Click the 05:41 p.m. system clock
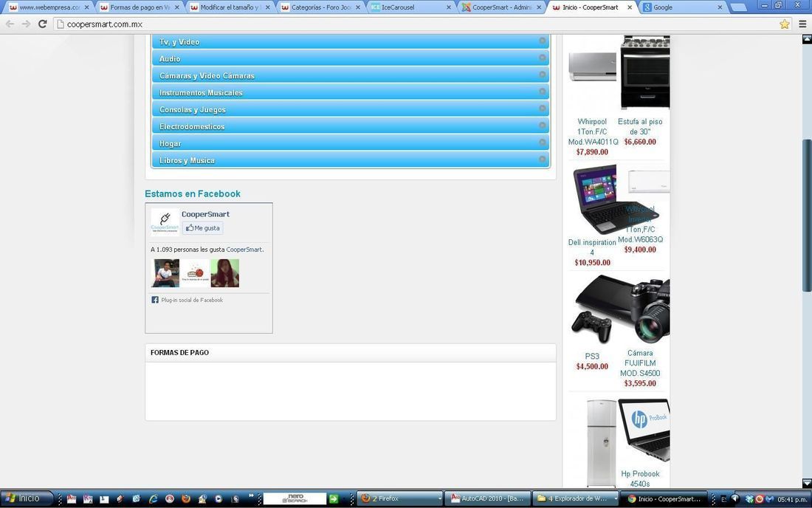 coord(792,499)
